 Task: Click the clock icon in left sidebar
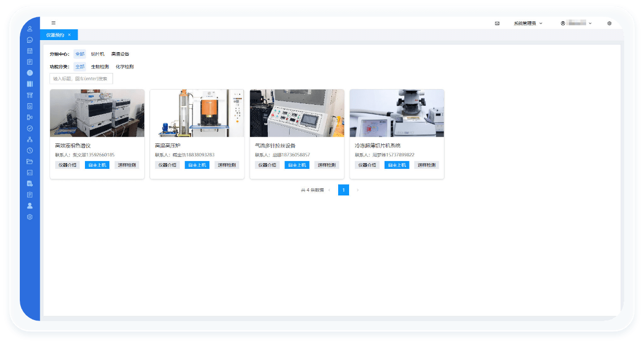coord(30,150)
